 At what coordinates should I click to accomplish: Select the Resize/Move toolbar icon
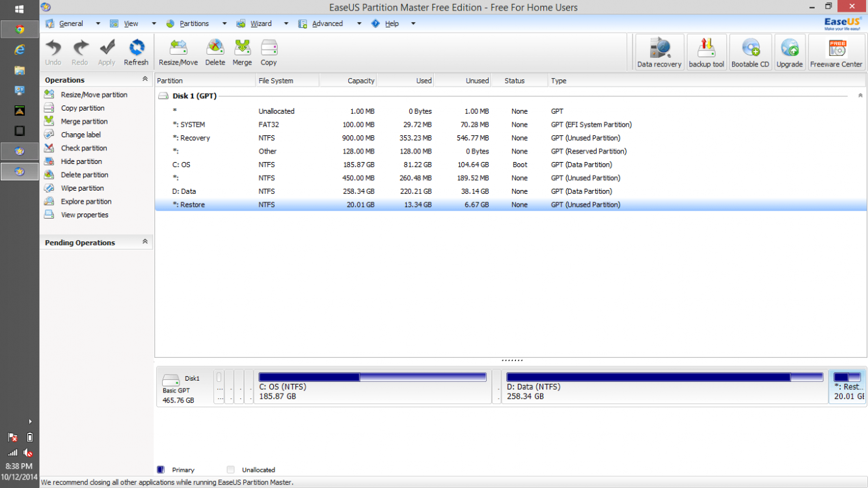click(178, 52)
